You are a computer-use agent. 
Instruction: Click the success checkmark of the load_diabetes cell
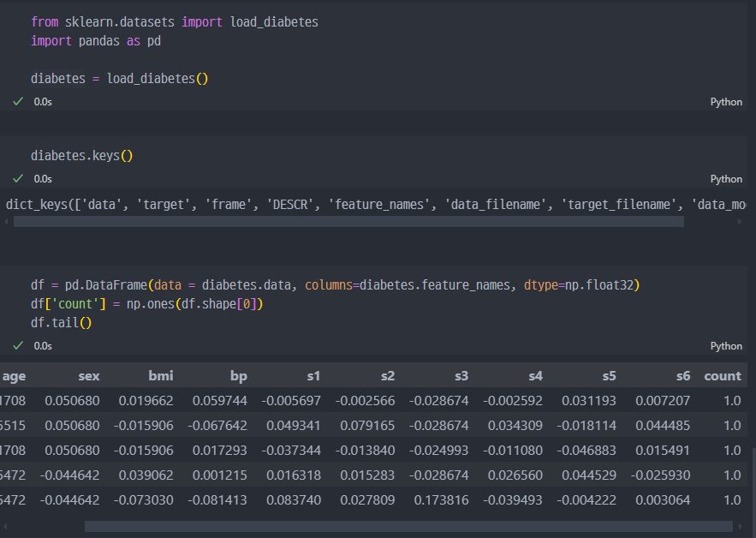pyautogui.click(x=18, y=101)
